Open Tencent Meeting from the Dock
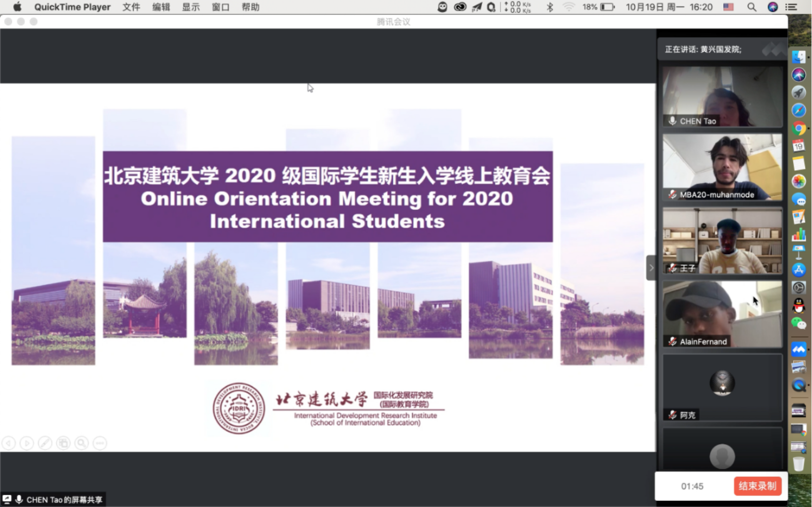This screenshot has width=812, height=507. pyautogui.click(x=799, y=350)
